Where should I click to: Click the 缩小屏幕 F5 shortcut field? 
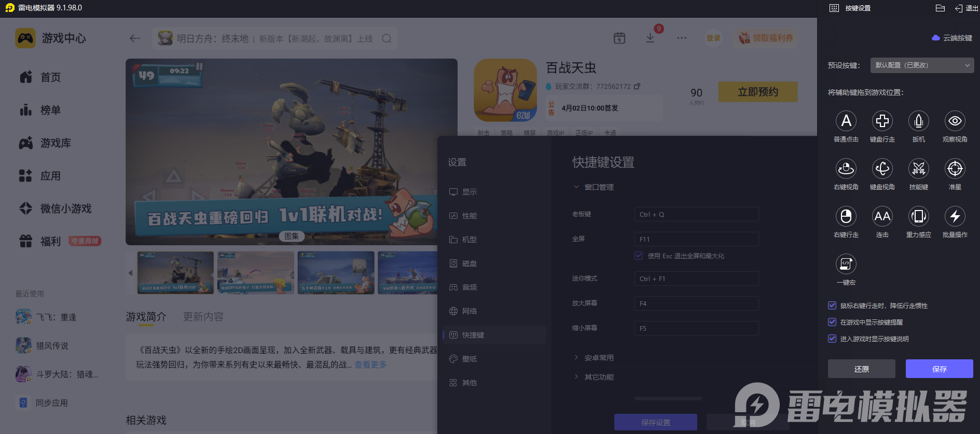697,328
